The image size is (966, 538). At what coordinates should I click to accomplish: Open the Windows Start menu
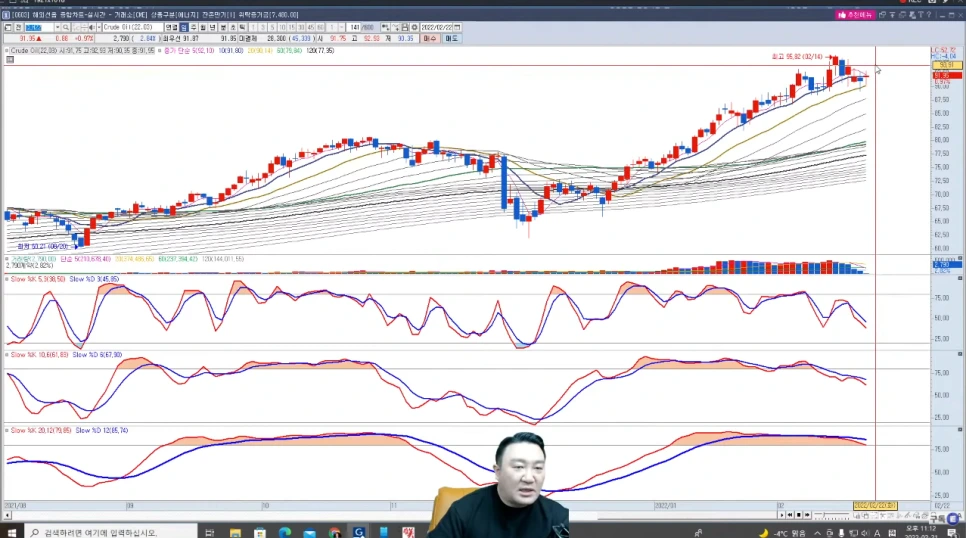11,532
